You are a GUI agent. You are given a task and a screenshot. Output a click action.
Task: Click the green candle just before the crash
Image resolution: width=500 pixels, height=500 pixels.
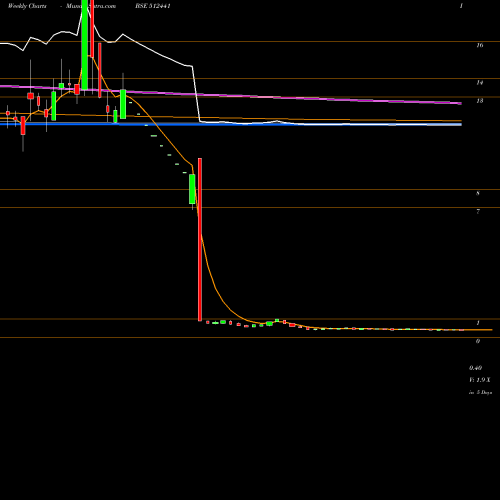[192, 189]
